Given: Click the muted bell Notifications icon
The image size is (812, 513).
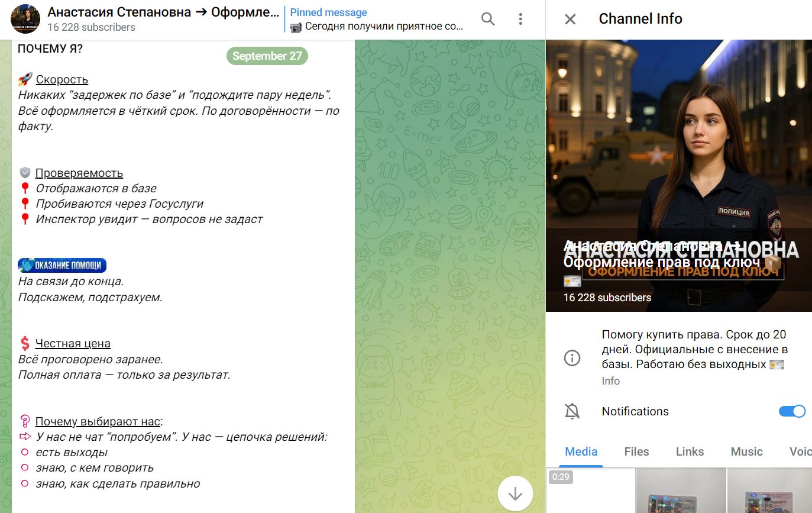Looking at the screenshot, I should (x=572, y=412).
